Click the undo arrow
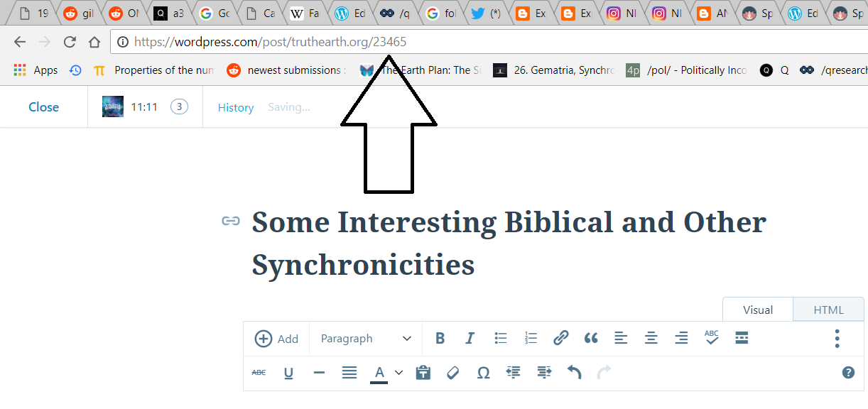Image resolution: width=868 pixels, height=409 pixels. pyautogui.click(x=574, y=373)
